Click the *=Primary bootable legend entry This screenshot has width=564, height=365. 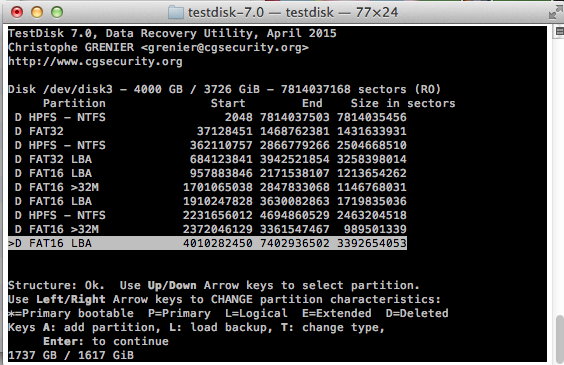[71, 313]
